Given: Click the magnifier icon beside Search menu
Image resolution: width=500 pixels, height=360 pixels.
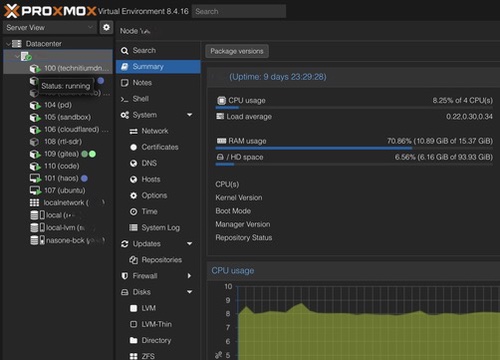Looking at the screenshot, I should click(125, 51).
